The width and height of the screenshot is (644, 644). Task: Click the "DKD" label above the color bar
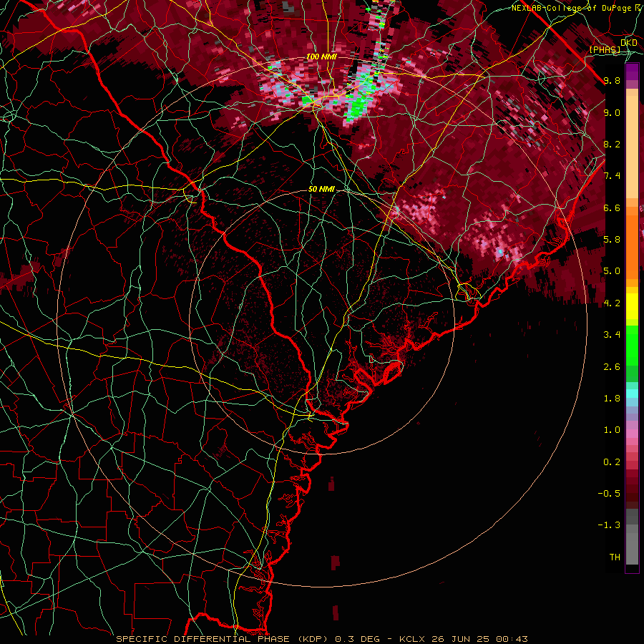(629, 43)
